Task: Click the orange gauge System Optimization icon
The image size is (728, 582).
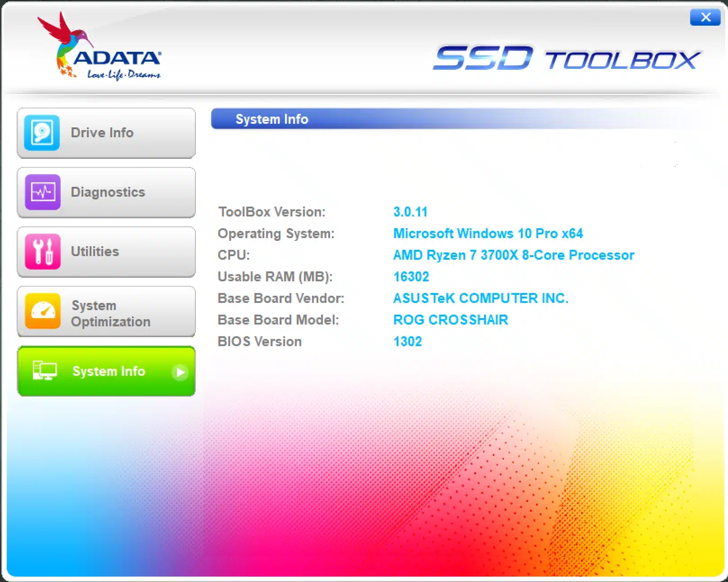Action: (43, 311)
